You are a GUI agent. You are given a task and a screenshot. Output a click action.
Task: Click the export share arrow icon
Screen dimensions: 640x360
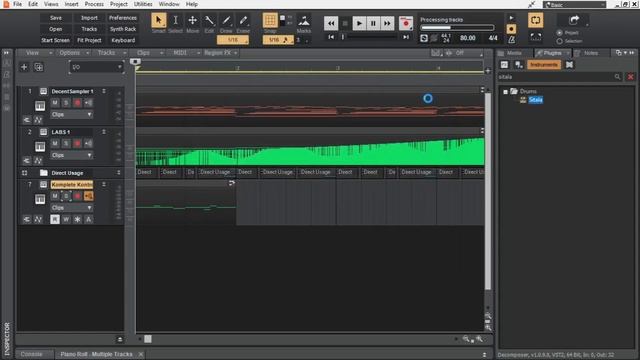click(x=574, y=20)
